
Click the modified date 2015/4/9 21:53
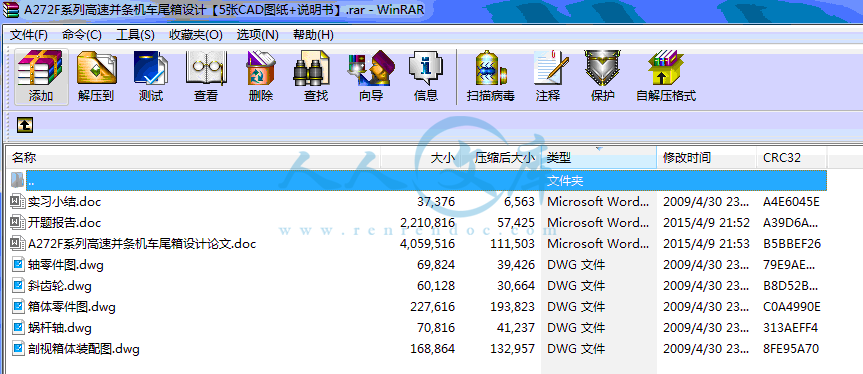pyautogui.click(x=706, y=244)
